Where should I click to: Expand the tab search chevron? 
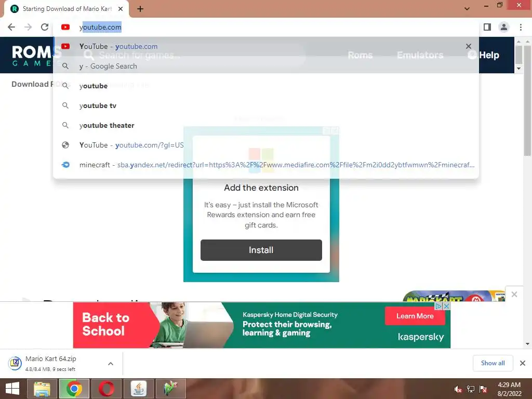(467, 9)
